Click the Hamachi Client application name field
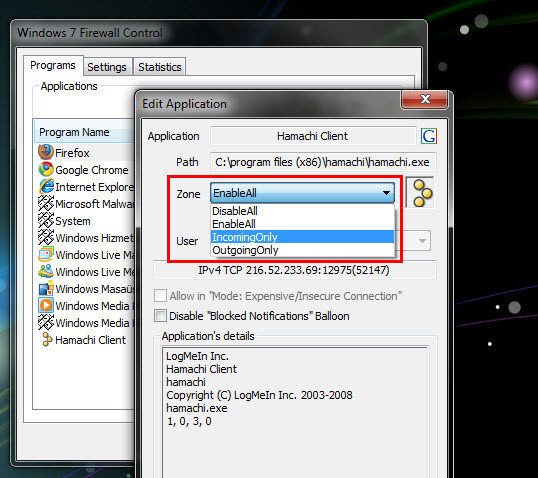This screenshot has width=538, height=478. [x=313, y=136]
